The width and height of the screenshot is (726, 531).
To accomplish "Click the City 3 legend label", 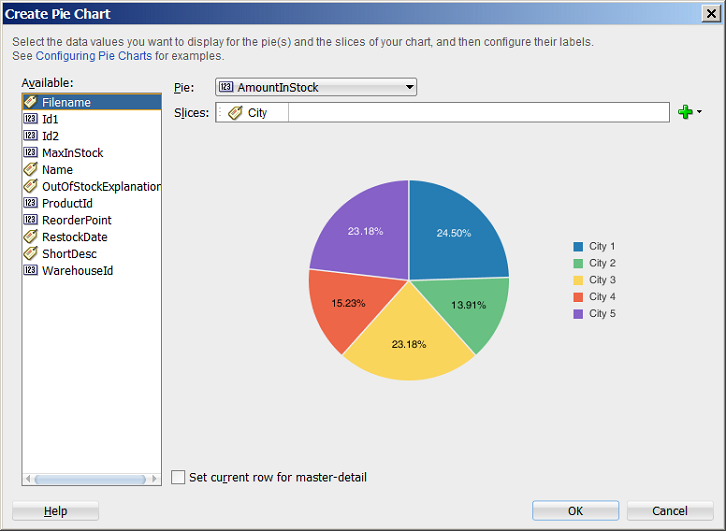I will point(602,280).
